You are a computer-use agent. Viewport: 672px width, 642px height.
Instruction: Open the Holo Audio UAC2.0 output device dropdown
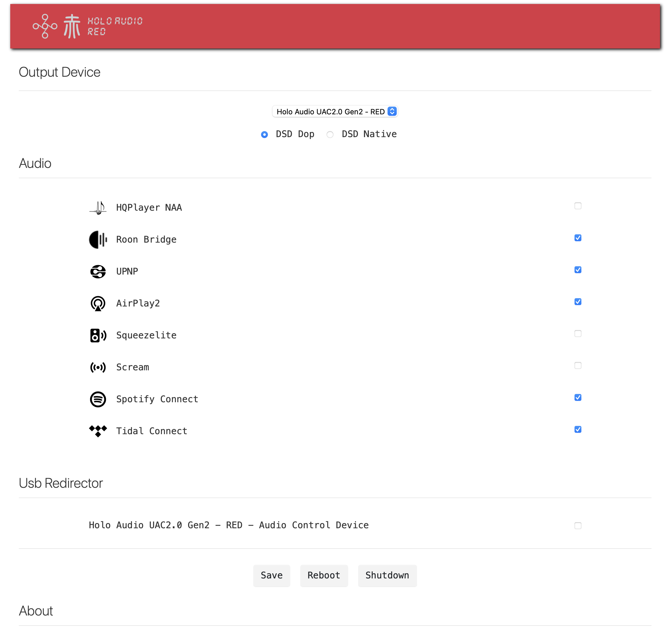[335, 111]
